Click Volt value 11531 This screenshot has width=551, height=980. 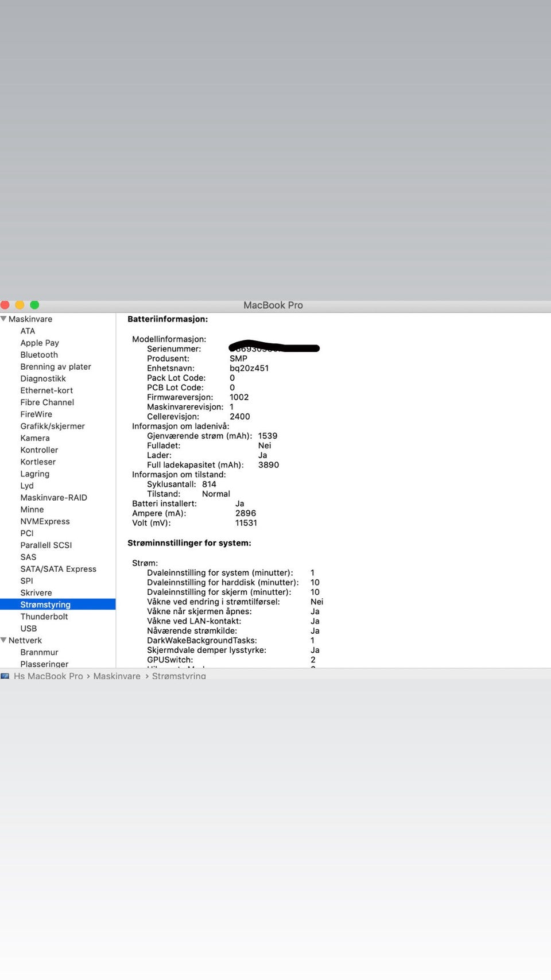(x=246, y=523)
